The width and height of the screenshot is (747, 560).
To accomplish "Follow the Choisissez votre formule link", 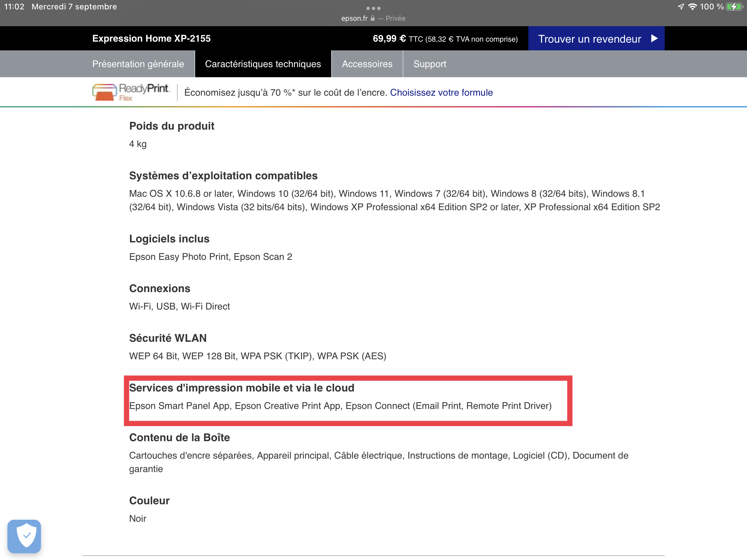I will (x=441, y=92).
